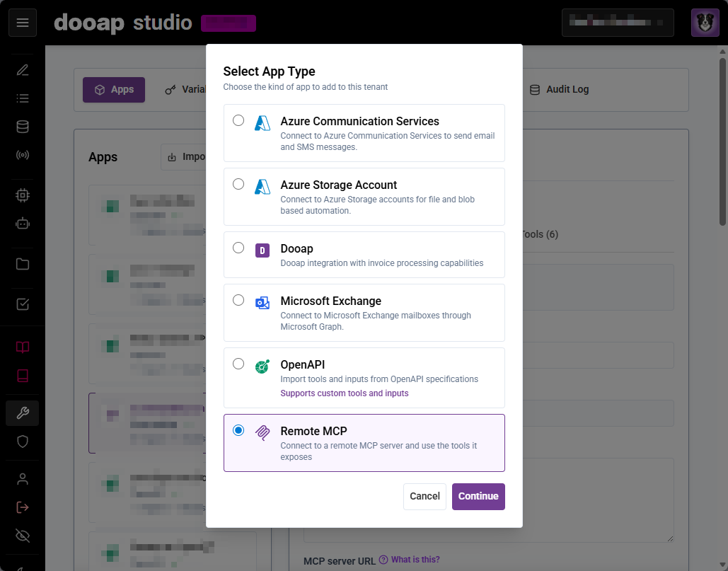Viewport: 728px width, 571px height.
Task: Click the Continue button
Action: pyautogui.click(x=478, y=496)
